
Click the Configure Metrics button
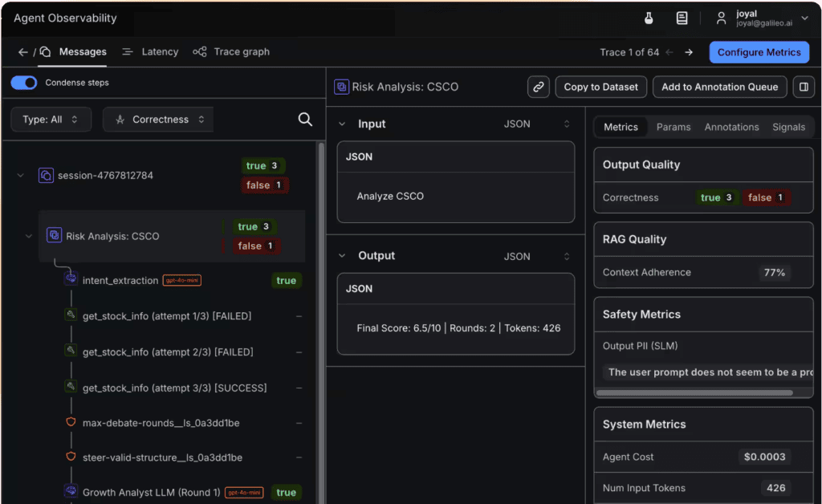pyautogui.click(x=759, y=52)
